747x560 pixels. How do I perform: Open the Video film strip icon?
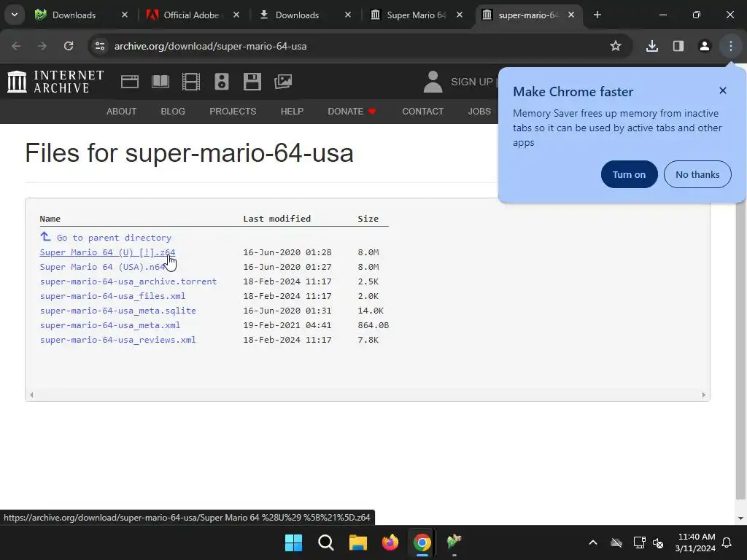191,82
